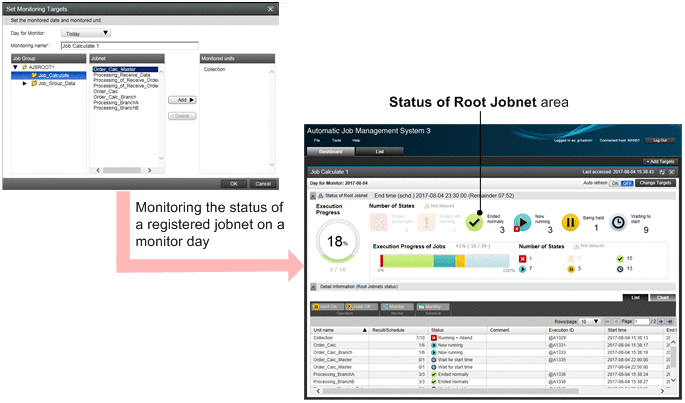Select Processing_BranchA in the Jobnet list
This screenshot has height=403, width=685.
tap(116, 102)
